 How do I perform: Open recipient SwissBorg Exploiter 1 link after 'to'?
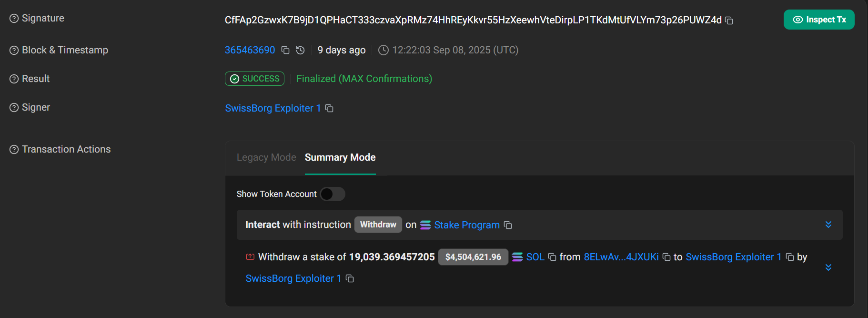pyautogui.click(x=734, y=257)
